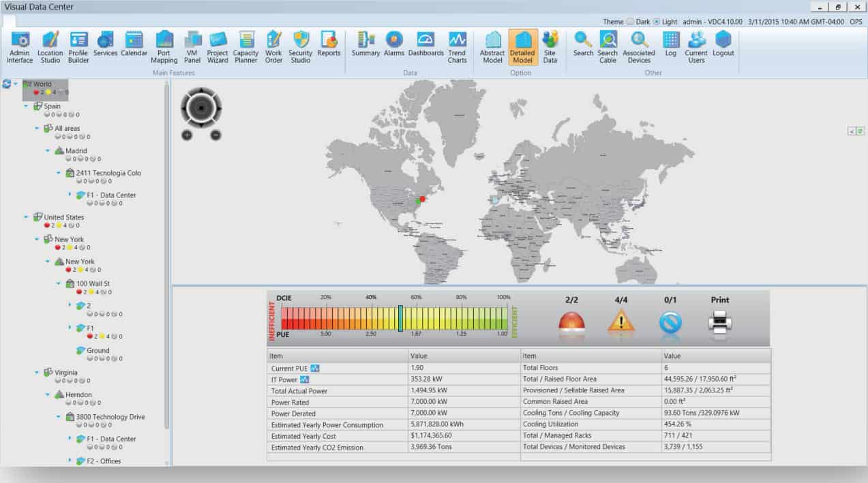Open Site Data
This screenshot has width=868, height=483.
[550, 48]
